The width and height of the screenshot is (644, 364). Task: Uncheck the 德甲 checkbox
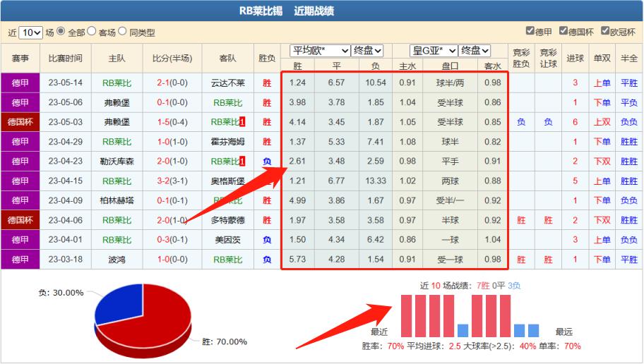click(530, 31)
